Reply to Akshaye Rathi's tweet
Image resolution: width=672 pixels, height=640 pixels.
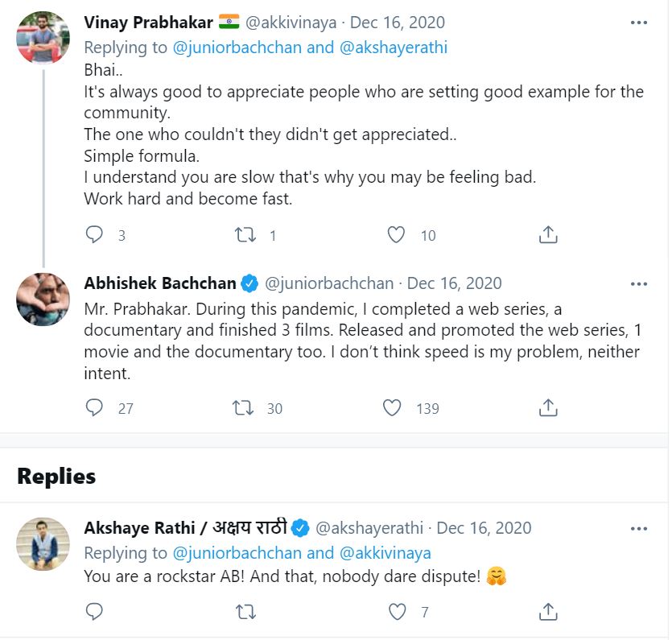click(95, 612)
